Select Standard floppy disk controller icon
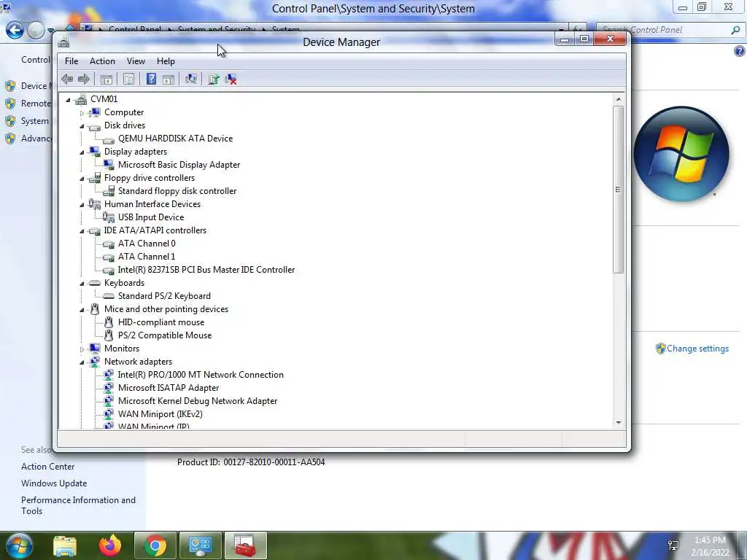This screenshot has width=747, height=560. [109, 191]
